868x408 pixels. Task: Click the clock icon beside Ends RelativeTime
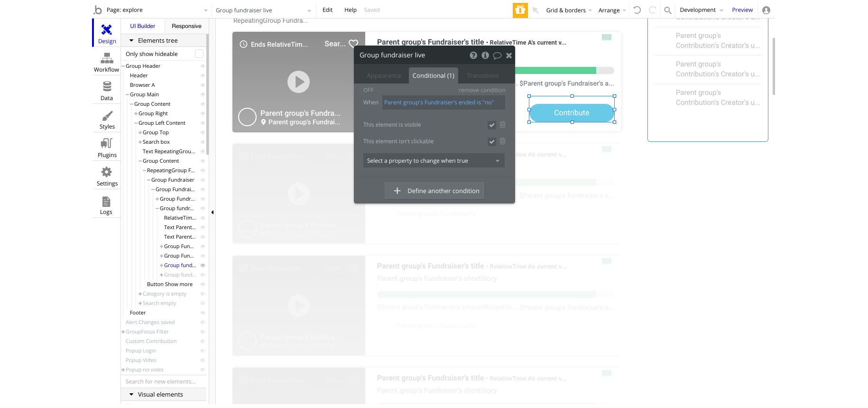243,44
